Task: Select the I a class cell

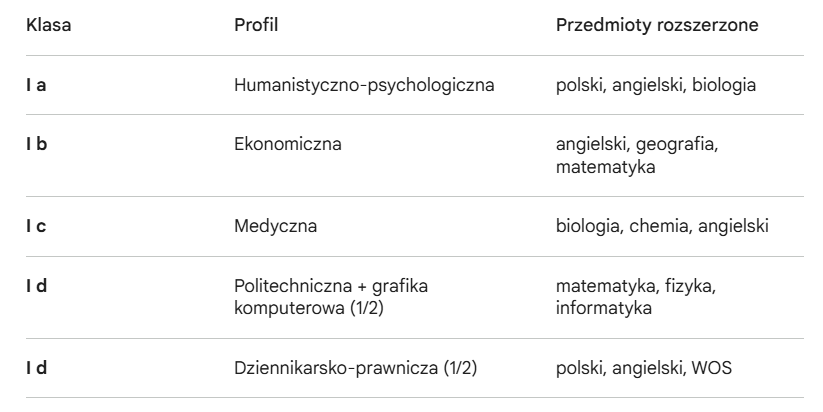Action: click(x=36, y=84)
